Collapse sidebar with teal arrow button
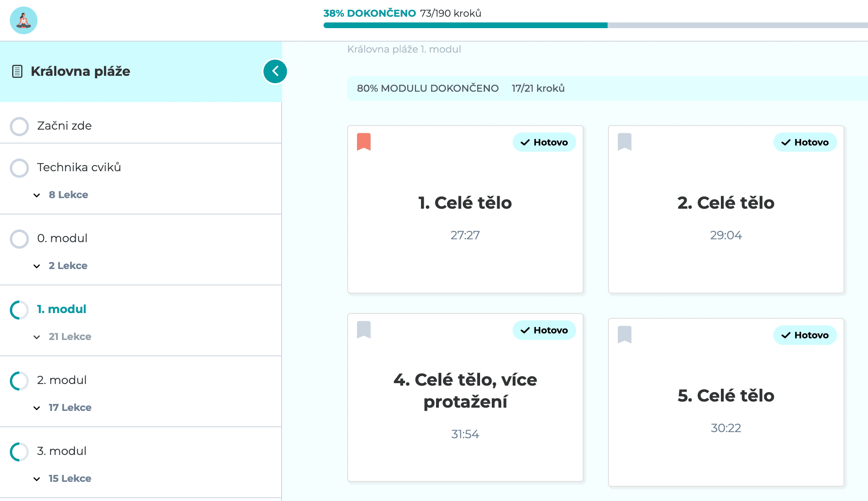The width and height of the screenshot is (868, 501). 275,71
